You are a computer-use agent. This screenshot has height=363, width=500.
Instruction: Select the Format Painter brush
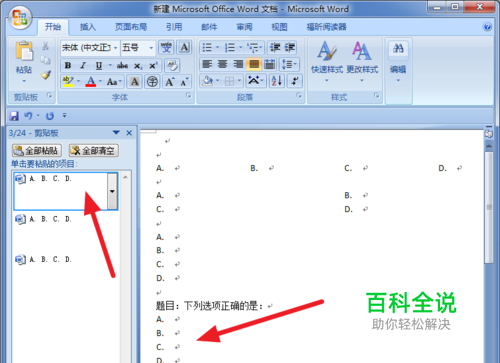[x=46, y=75]
